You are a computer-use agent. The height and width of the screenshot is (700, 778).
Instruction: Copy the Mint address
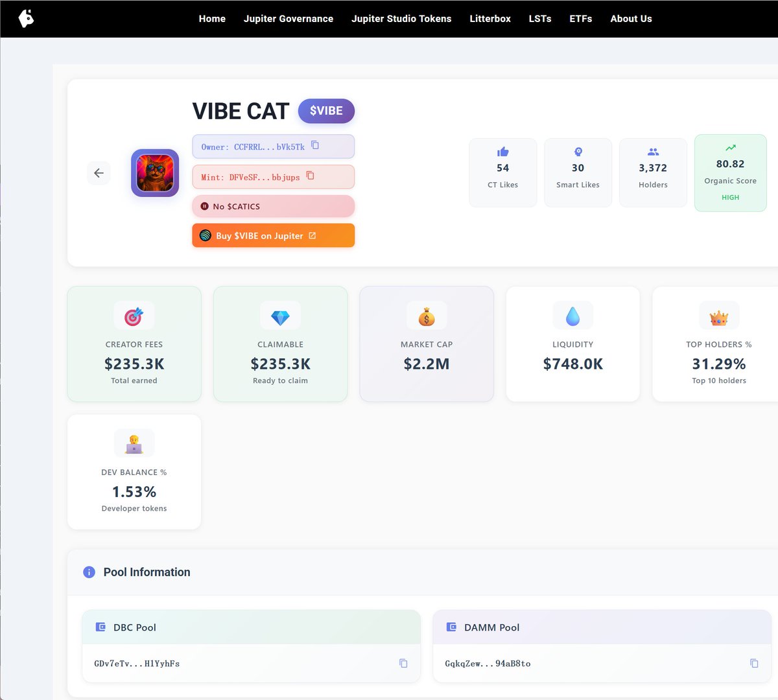tap(310, 176)
